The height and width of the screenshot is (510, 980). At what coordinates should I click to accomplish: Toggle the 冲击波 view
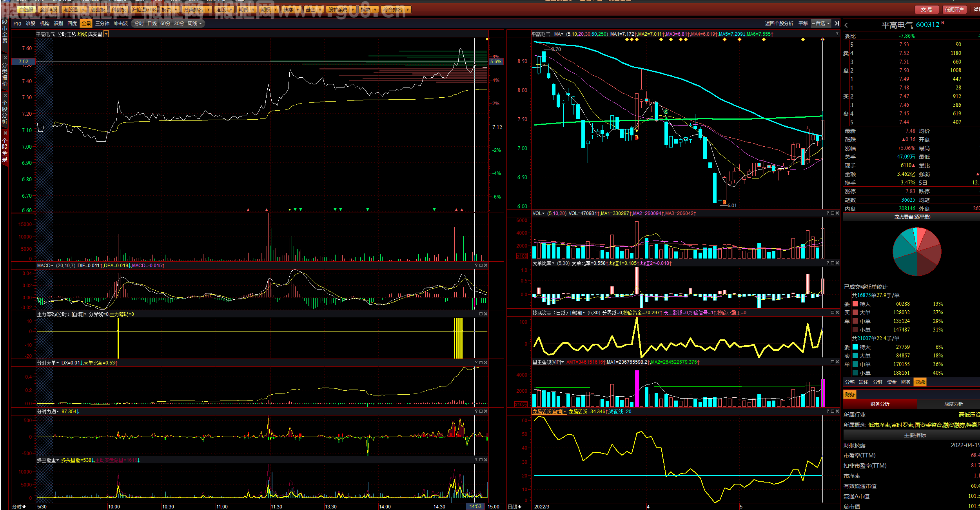121,24
